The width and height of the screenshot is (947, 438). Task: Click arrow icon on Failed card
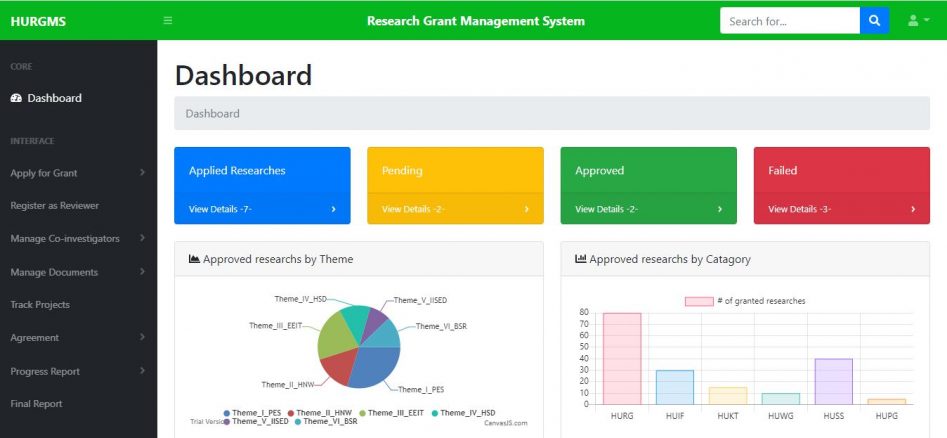point(912,209)
